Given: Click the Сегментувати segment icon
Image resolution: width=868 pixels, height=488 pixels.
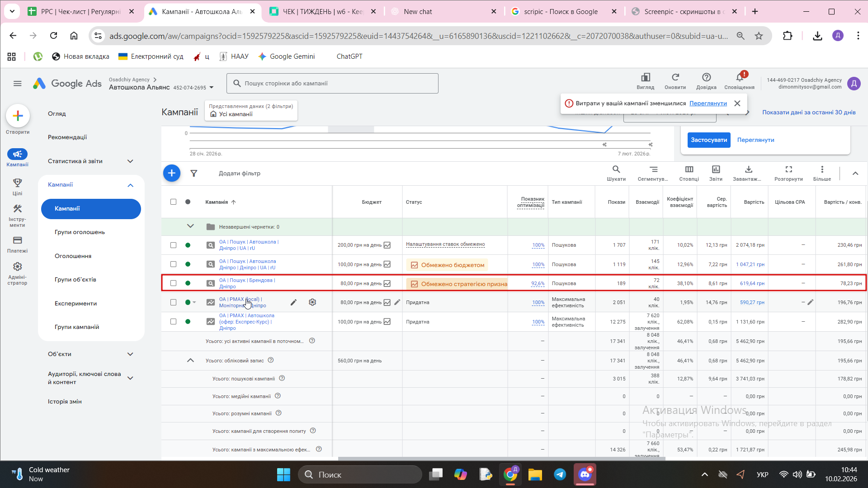Looking at the screenshot, I should 653,172.
